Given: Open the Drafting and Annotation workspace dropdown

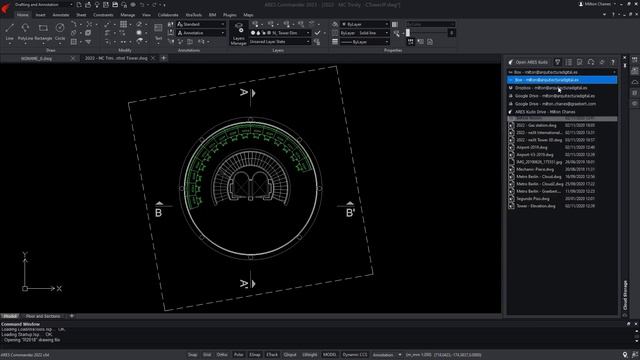Looking at the screenshot, I should click(43, 4).
